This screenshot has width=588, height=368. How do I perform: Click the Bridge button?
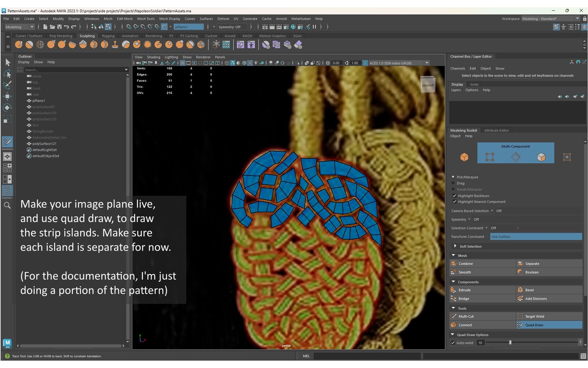coord(483,298)
